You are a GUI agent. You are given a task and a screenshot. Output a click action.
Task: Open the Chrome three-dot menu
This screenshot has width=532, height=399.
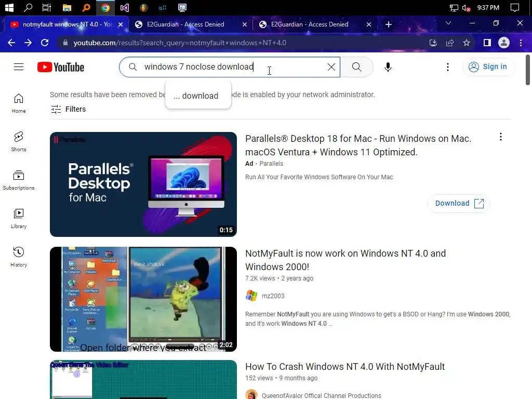tap(521, 43)
